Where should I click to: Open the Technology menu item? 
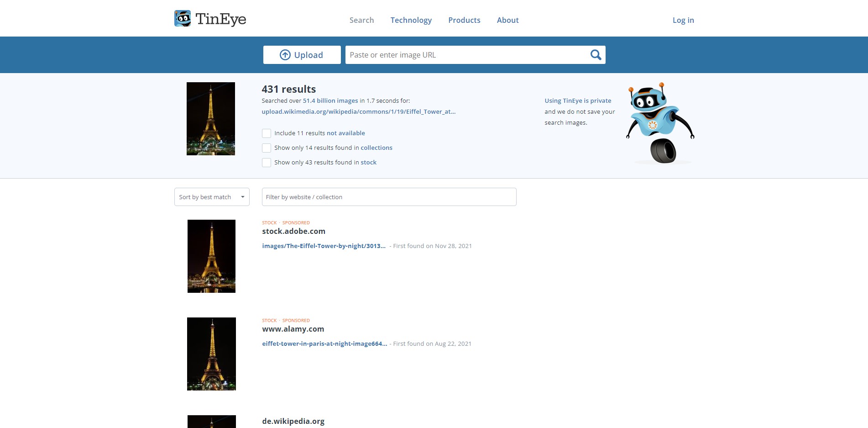[x=411, y=20]
